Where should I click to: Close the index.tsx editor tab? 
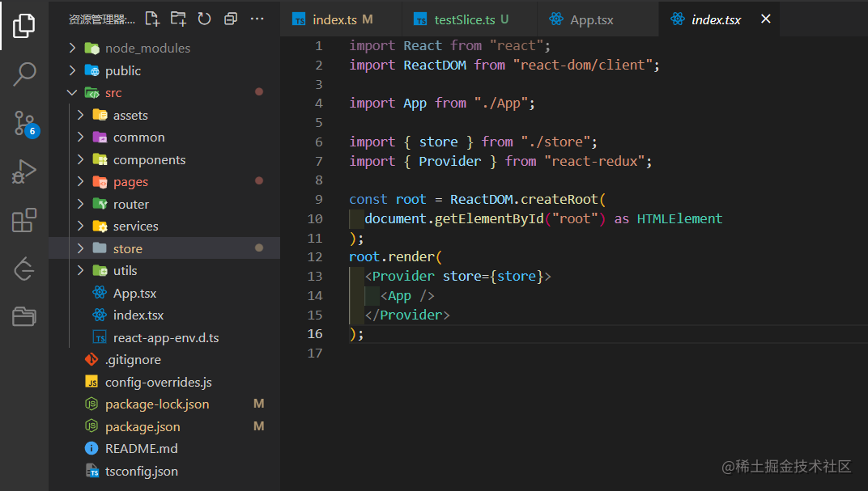tap(766, 19)
